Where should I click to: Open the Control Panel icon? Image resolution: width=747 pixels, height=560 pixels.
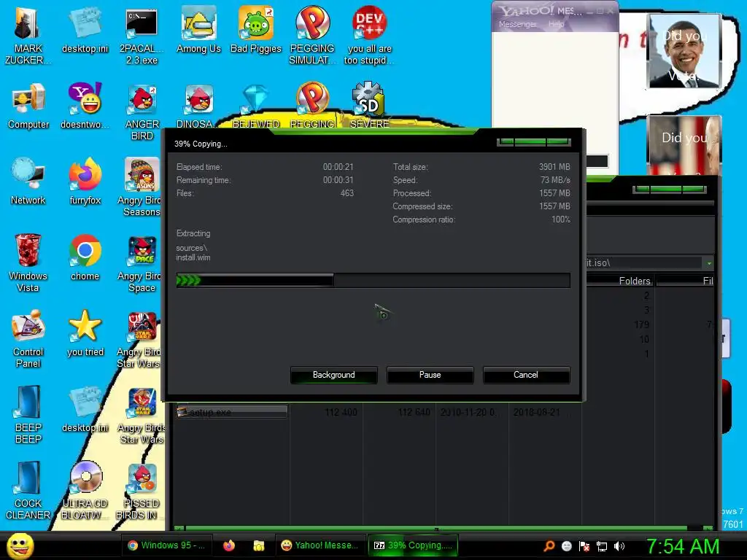pyautogui.click(x=28, y=338)
